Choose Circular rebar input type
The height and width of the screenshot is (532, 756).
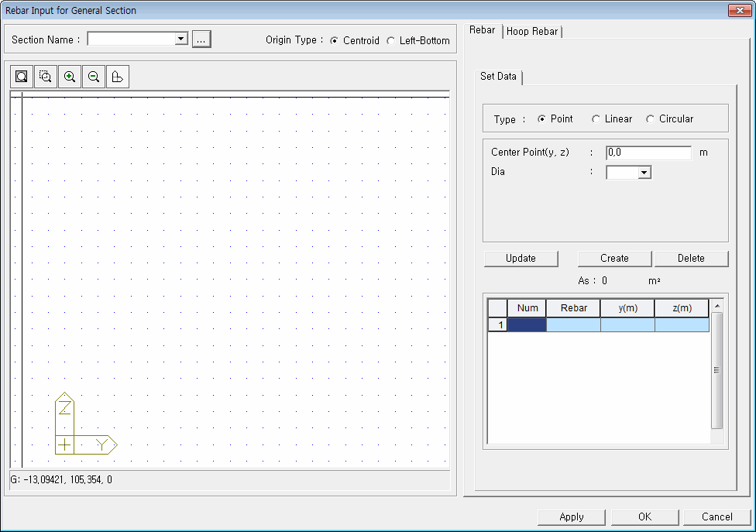[650, 118]
